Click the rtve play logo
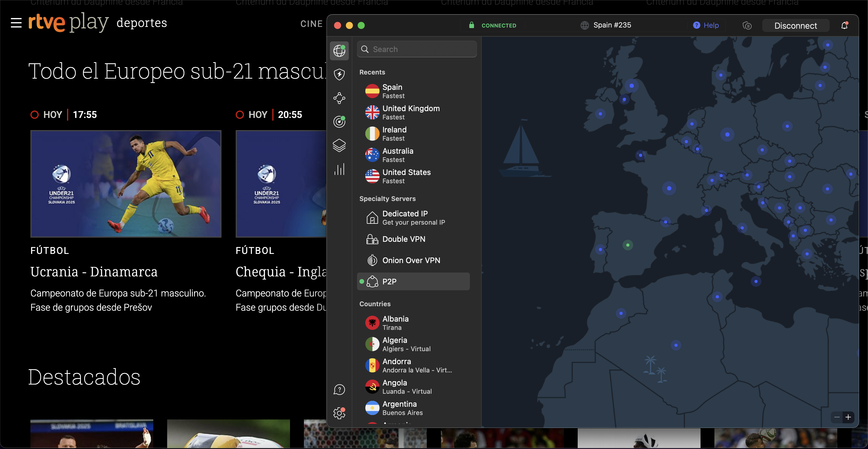Viewport: 868px width, 449px height. pos(69,22)
